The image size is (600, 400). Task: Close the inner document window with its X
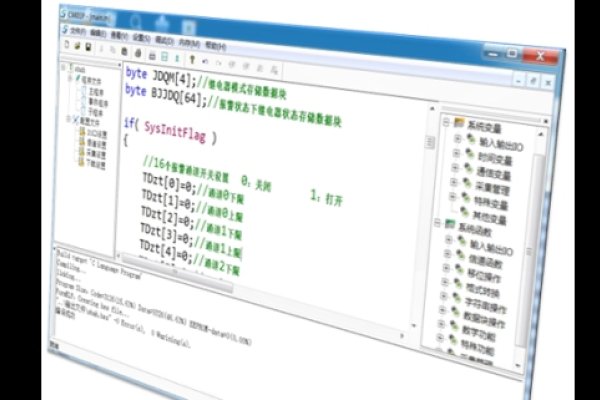pyautogui.click(x=548, y=83)
